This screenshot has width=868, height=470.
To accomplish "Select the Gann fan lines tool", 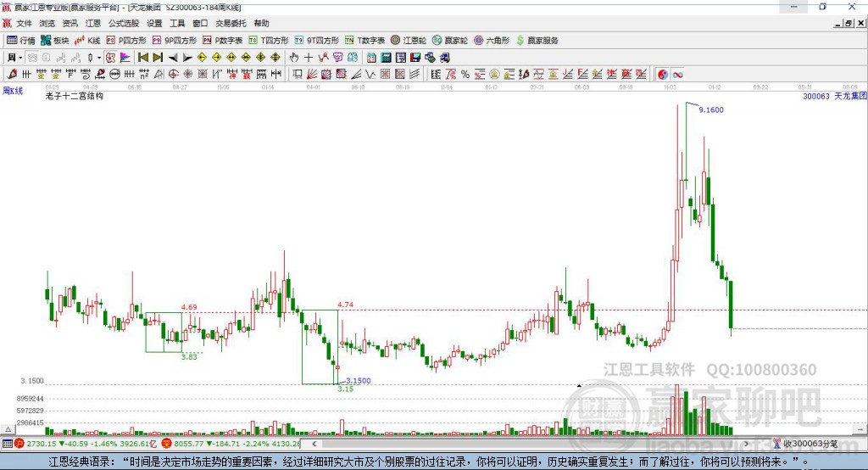I will coord(312,75).
